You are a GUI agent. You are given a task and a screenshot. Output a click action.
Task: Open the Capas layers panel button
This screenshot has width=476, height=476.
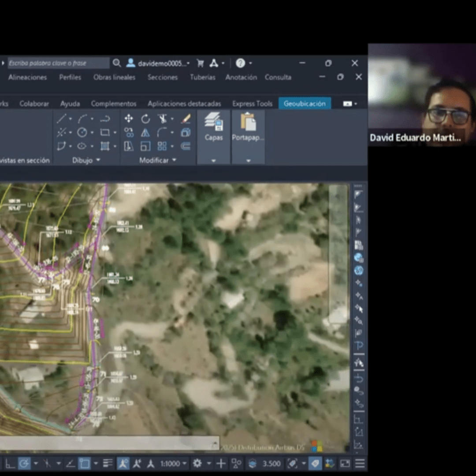click(x=214, y=126)
